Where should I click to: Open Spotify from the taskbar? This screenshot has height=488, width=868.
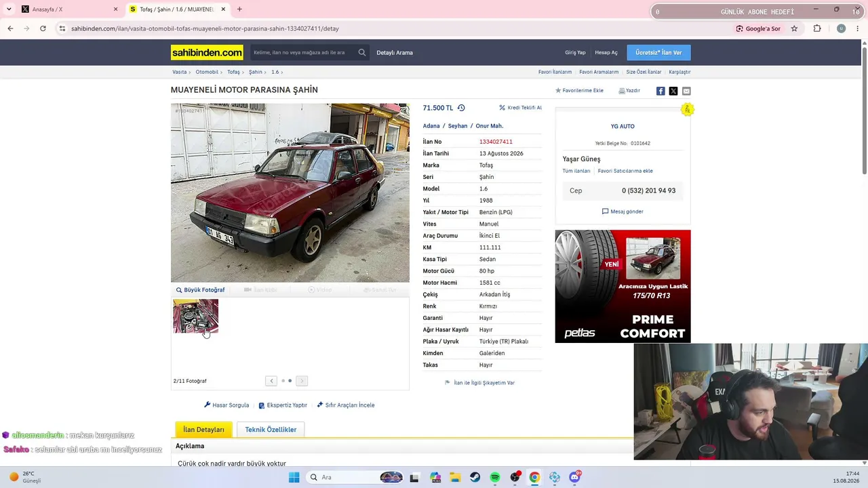click(495, 477)
